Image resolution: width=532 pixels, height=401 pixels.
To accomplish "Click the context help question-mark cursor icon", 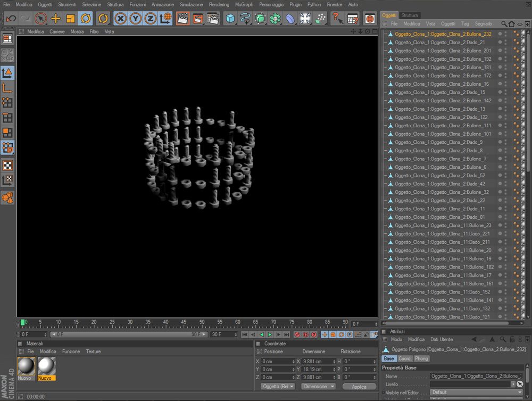I will (x=337, y=18).
